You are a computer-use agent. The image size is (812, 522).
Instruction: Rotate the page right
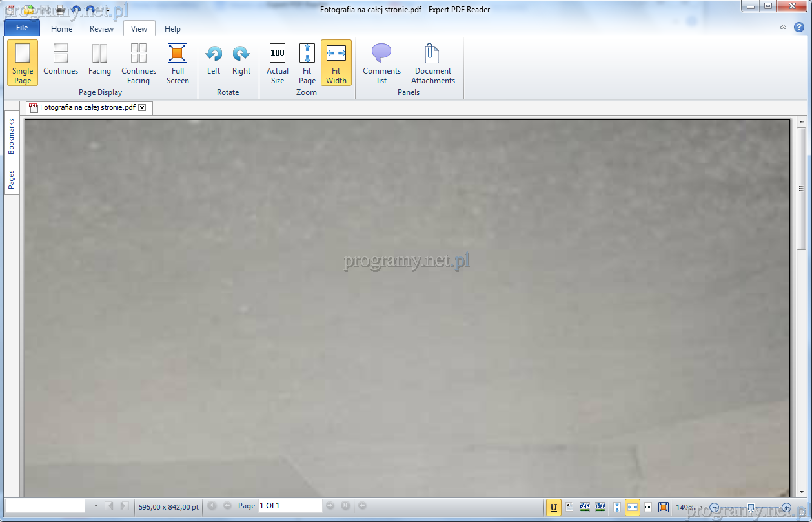click(x=241, y=61)
